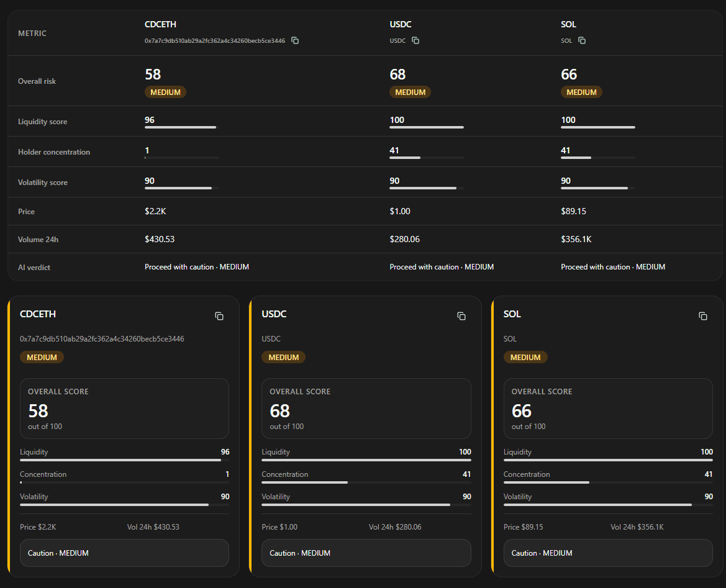
Task: Click MEDIUM badge under CDCETH overall risk 58
Action: pos(165,92)
